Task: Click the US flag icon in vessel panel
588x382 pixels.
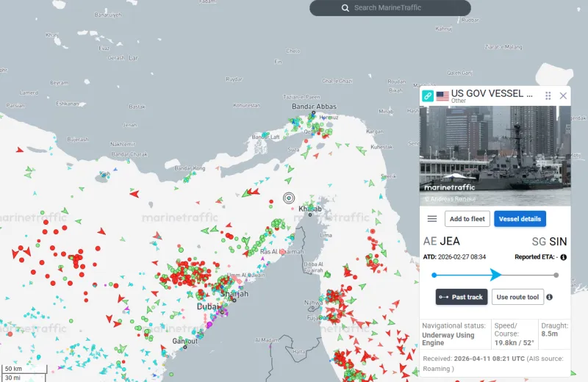Action: coord(442,96)
